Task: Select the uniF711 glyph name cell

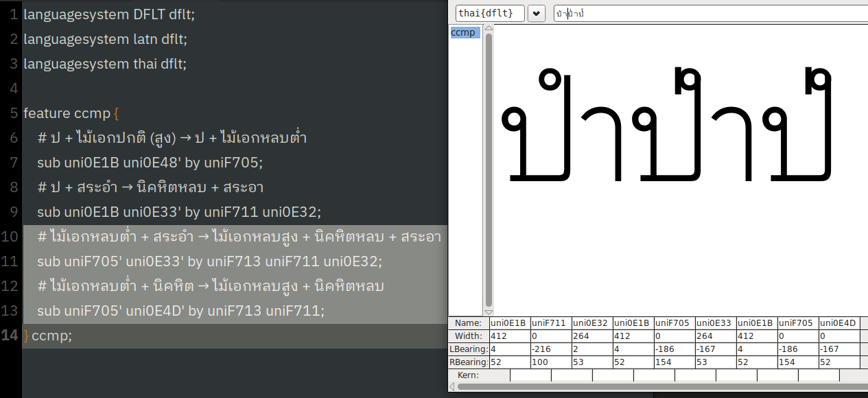Action: click(x=550, y=323)
